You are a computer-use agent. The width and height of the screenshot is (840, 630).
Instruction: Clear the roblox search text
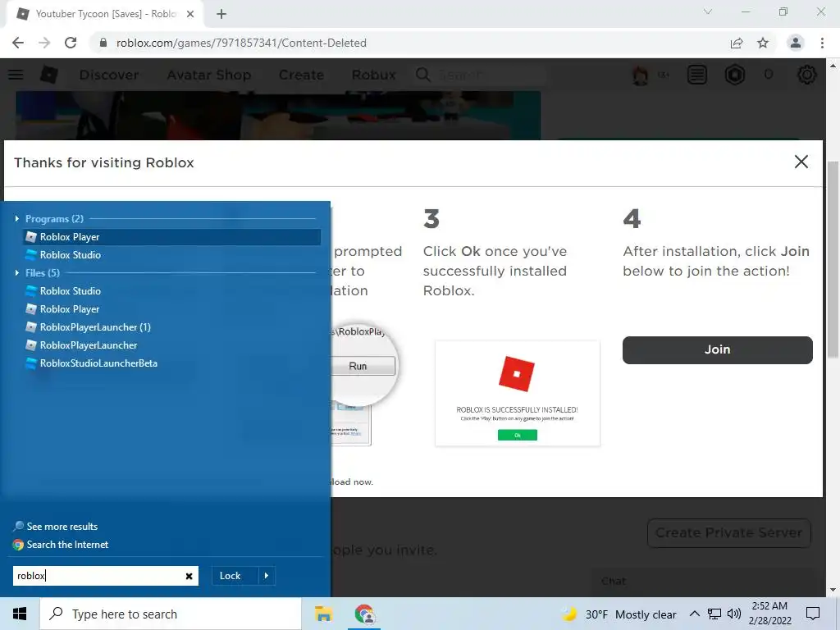coord(189,576)
